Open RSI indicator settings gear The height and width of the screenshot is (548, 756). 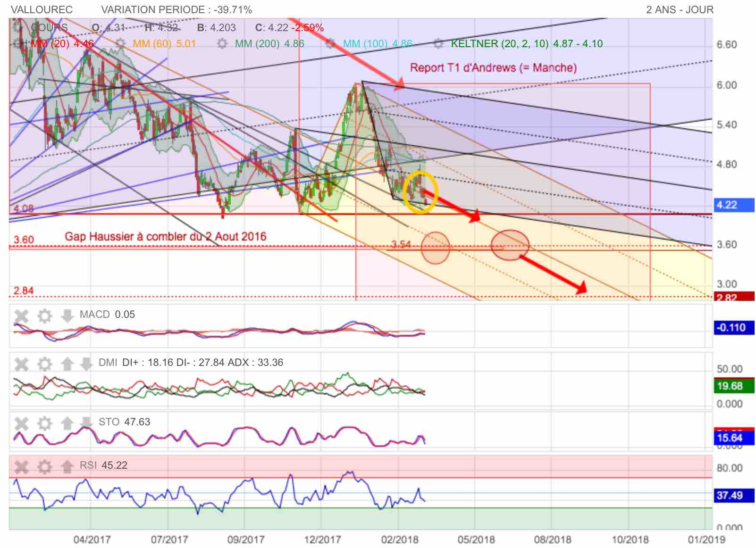tap(44, 466)
